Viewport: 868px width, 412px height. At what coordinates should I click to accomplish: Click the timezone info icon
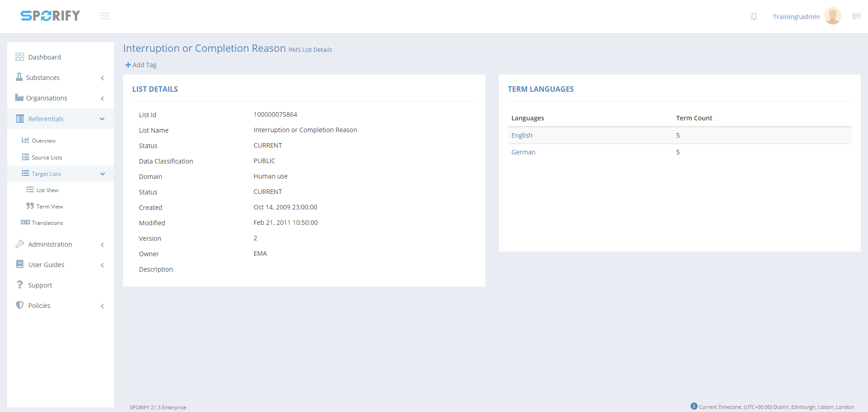pyautogui.click(x=694, y=406)
